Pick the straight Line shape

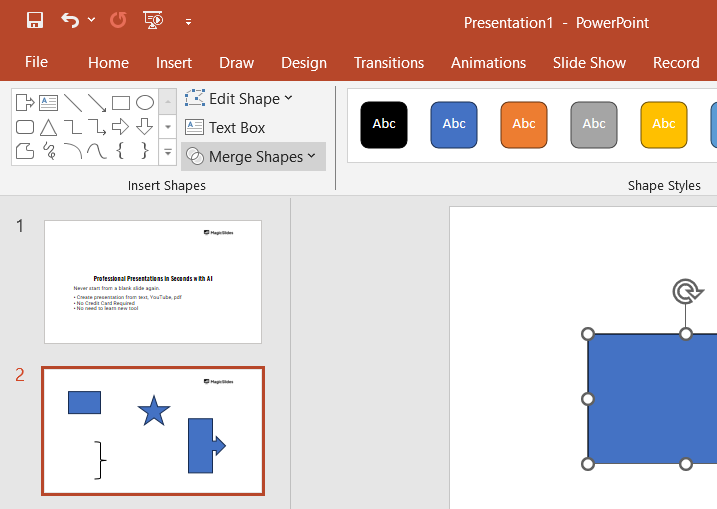point(73,102)
